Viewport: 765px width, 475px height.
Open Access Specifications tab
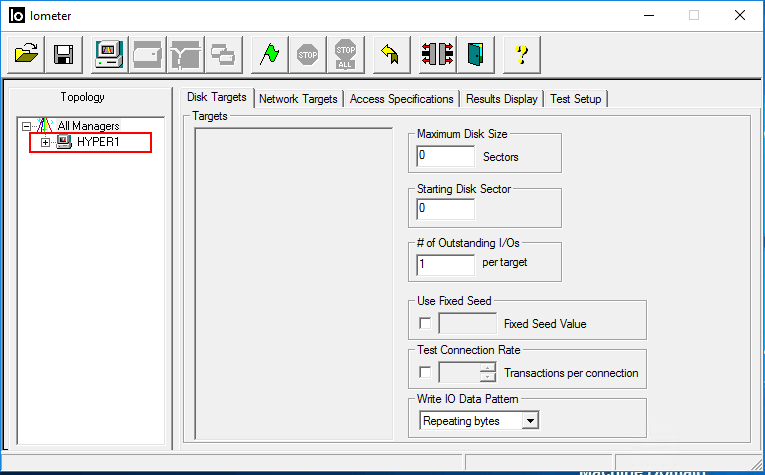pyautogui.click(x=402, y=99)
